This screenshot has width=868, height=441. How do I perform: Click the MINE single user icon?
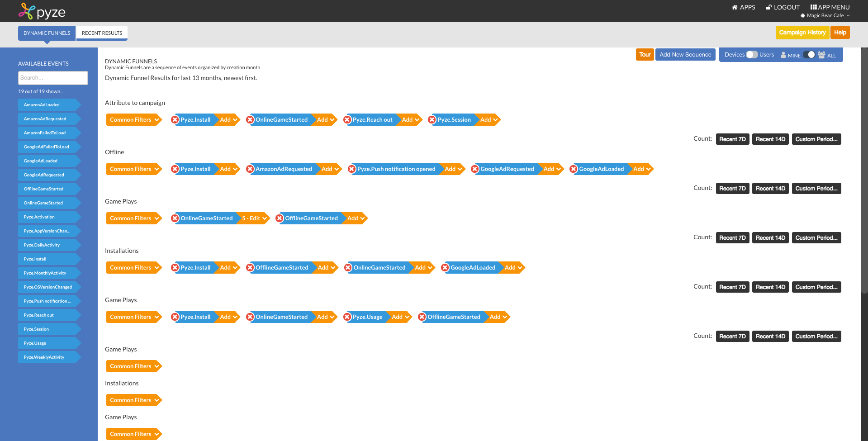tap(783, 55)
